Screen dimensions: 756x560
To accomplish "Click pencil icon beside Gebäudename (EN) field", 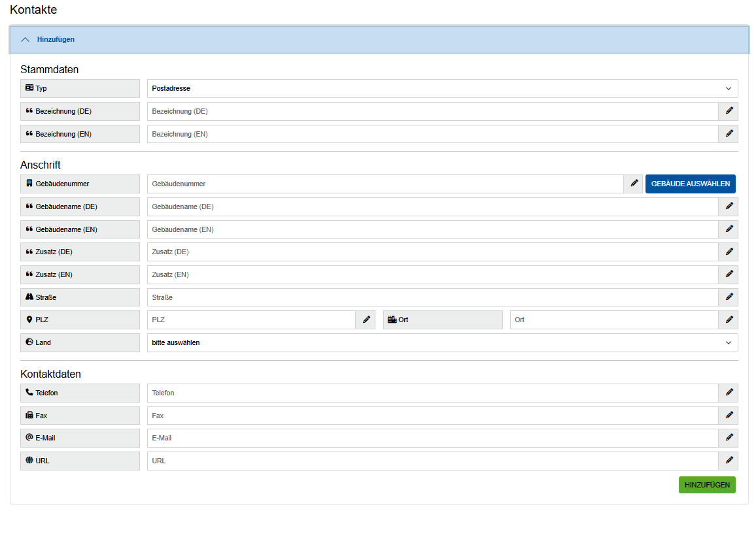I will [729, 229].
